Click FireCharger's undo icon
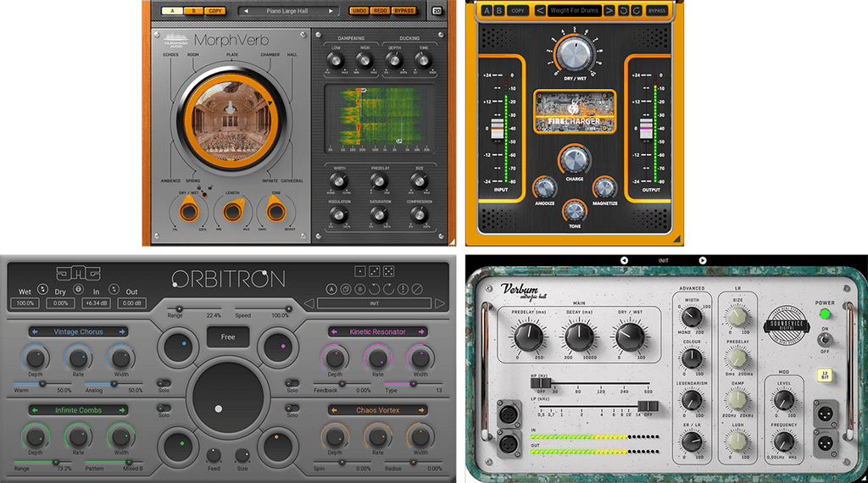This screenshot has width=868, height=483. (x=624, y=10)
